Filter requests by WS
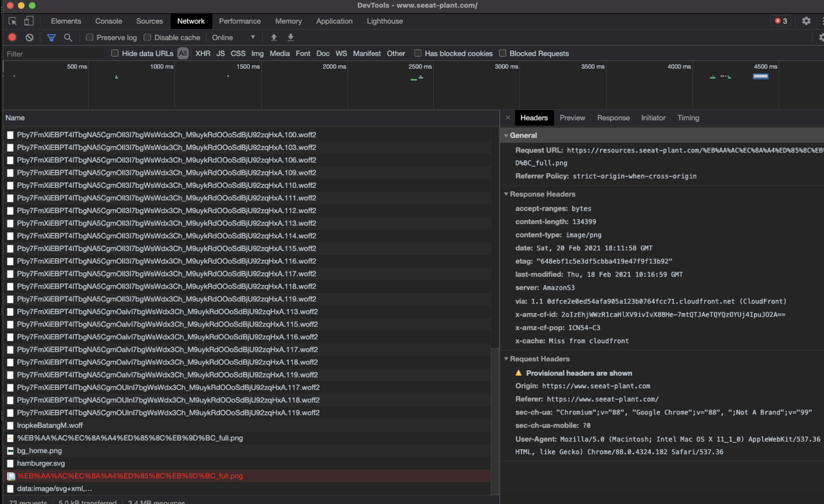This screenshot has height=504, width=824. [x=341, y=53]
